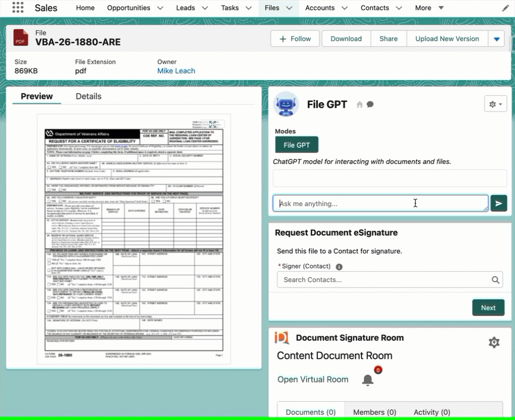This screenshot has height=420, width=515.
Task: Click the home icon beside File GPT
Action: point(359,105)
